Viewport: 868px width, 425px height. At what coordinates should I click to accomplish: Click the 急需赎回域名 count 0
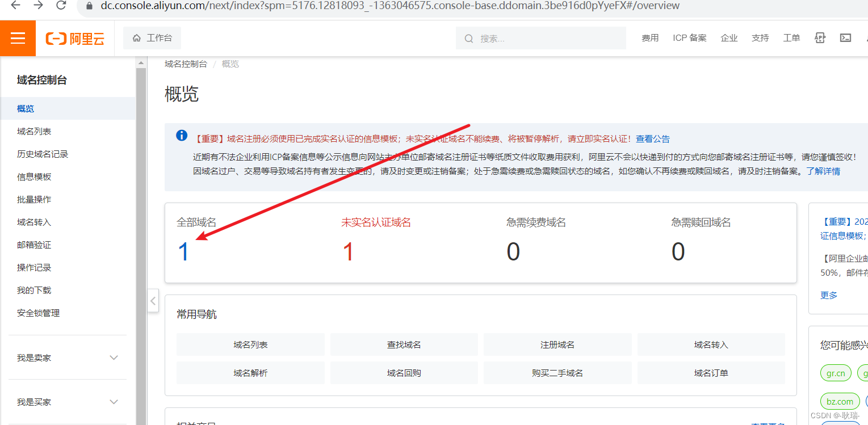678,251
